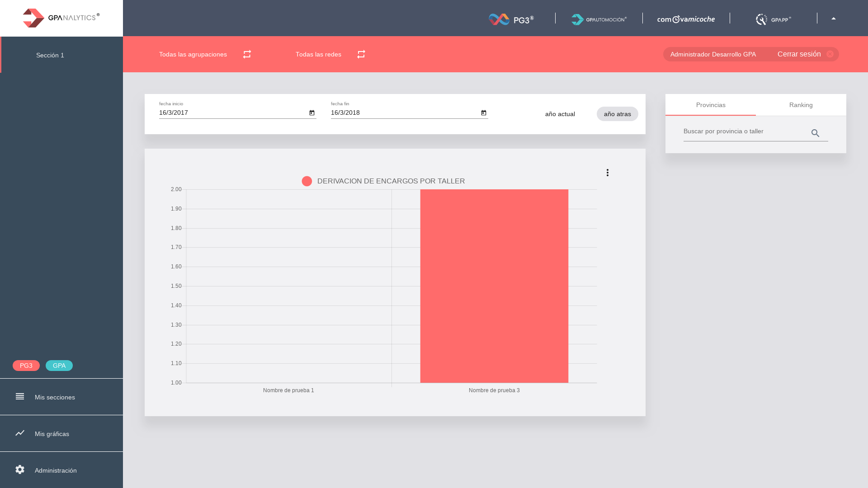
Task: Open the chart's three-dot options menu
Action: 608,173
